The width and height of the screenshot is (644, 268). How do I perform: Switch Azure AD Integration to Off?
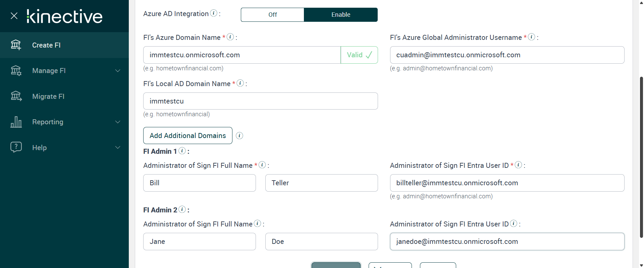coord(272,15)
